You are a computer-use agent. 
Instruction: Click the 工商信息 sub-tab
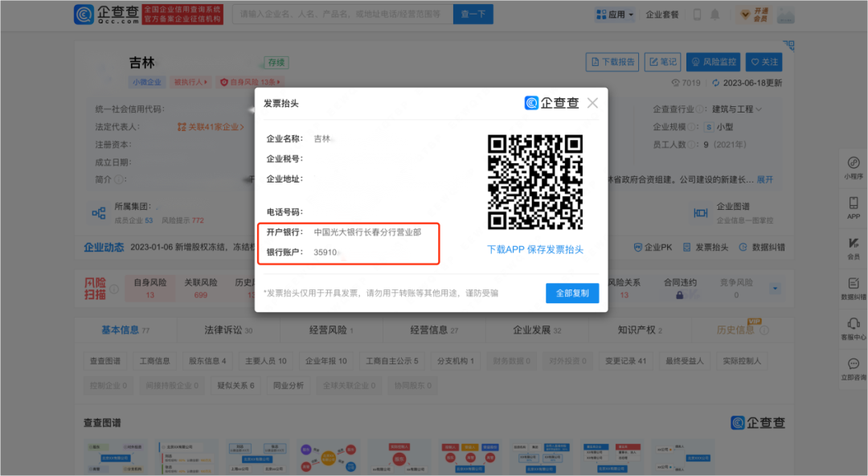pos(154,361)
